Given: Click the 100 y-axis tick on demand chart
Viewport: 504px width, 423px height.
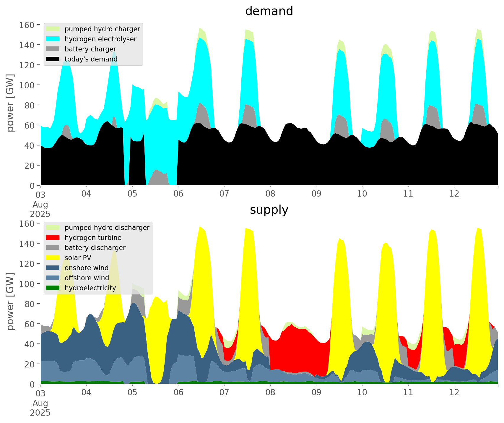Looking at the screenshot, I should [x=27, y=85].
